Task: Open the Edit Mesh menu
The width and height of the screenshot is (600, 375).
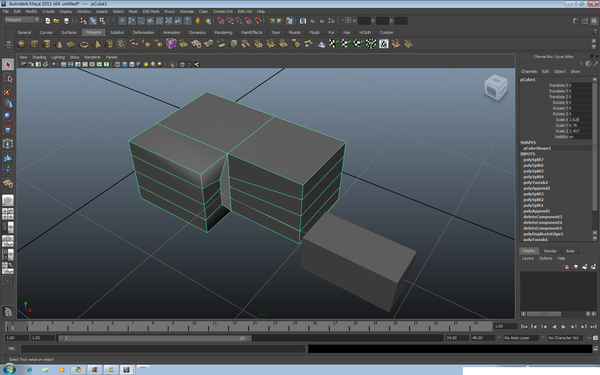Action: click(x=151, y=11)
